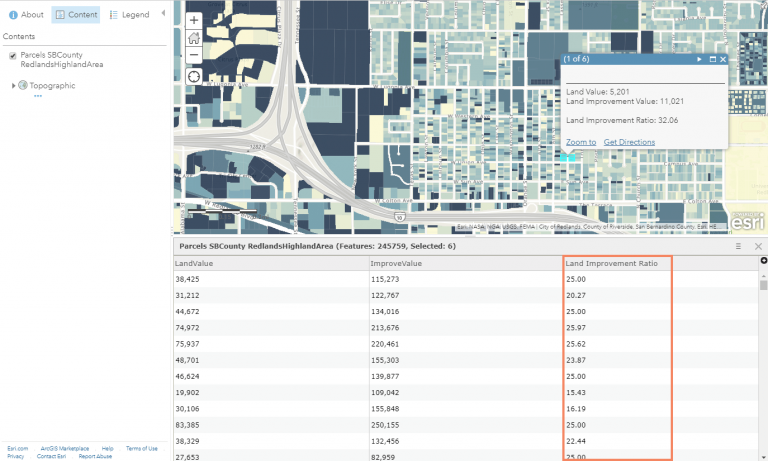
Task: Open Esri.com footer link
Action: point(18,448)
